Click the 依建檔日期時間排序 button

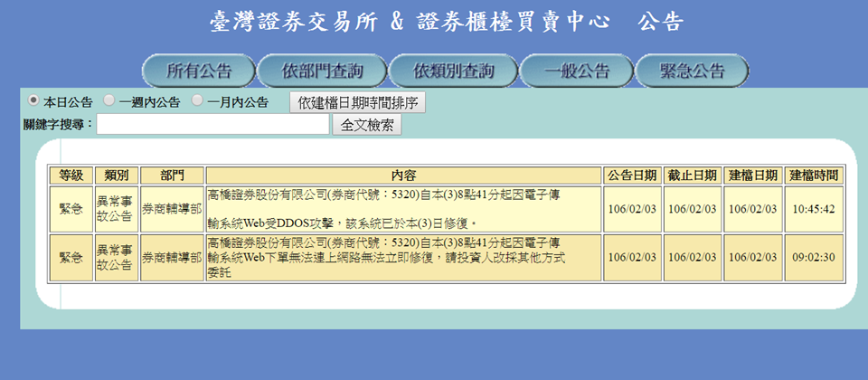pos(358,102)
